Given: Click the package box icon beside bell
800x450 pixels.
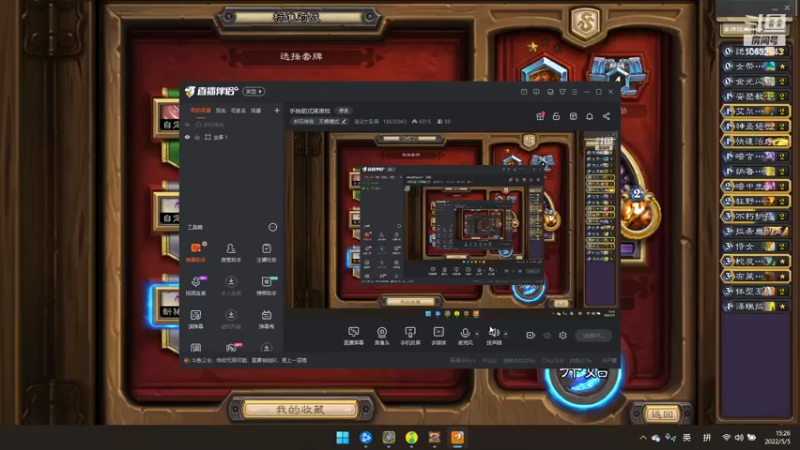Looking at the screenshot, I should click(x=573, y=116).
